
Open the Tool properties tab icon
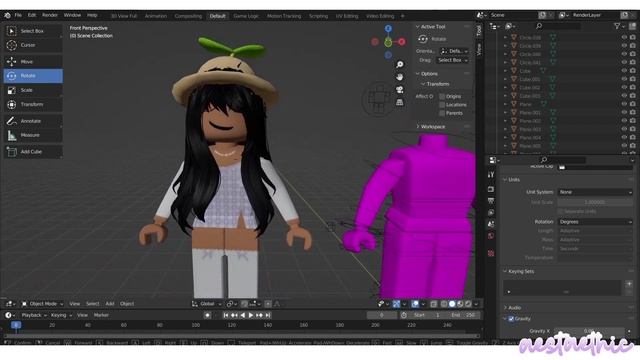click(491, 175)
